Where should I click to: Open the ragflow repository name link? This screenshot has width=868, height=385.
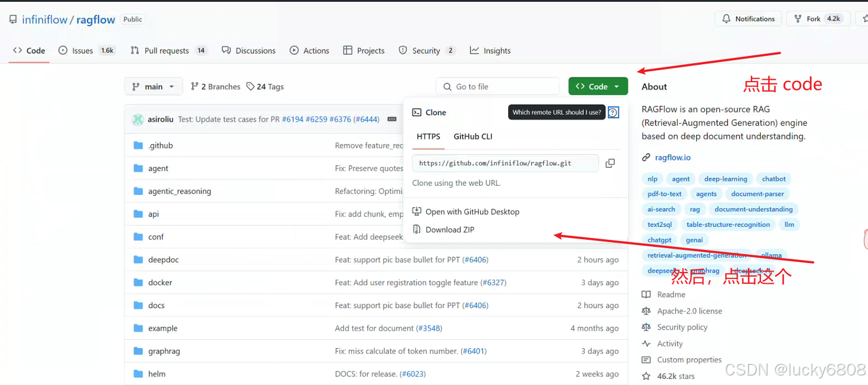(96, 20)
